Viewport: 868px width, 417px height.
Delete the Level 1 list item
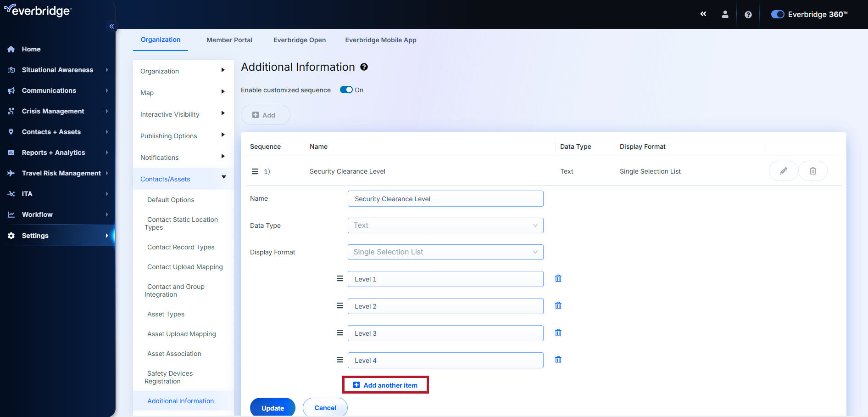pos(558,279)
